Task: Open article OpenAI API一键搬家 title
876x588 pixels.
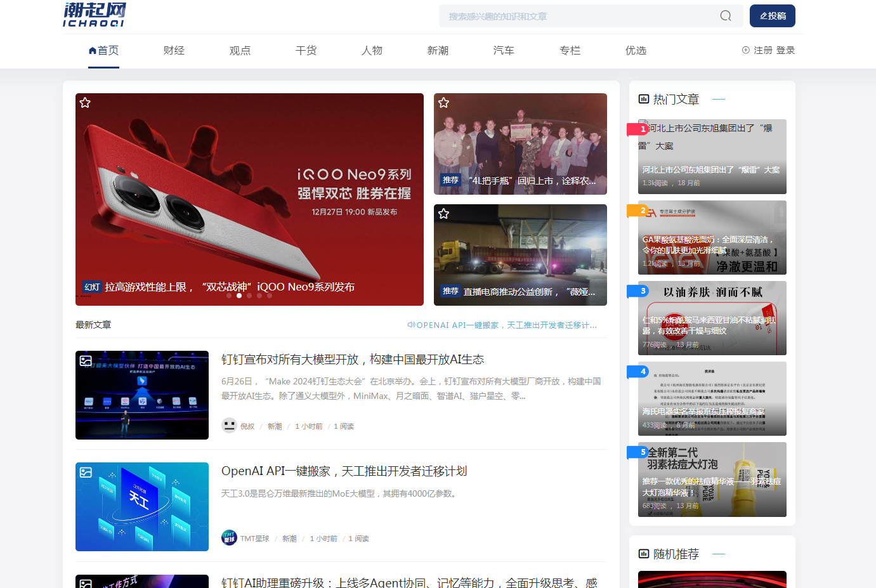Action: [x=344, y=471]
